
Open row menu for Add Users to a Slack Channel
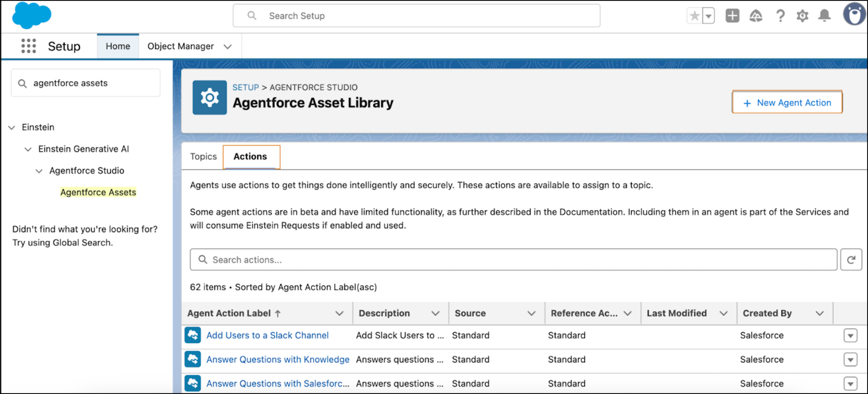850,335
